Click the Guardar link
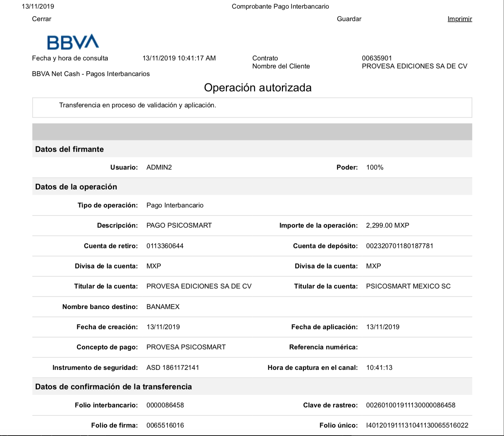 click(349, 19)
